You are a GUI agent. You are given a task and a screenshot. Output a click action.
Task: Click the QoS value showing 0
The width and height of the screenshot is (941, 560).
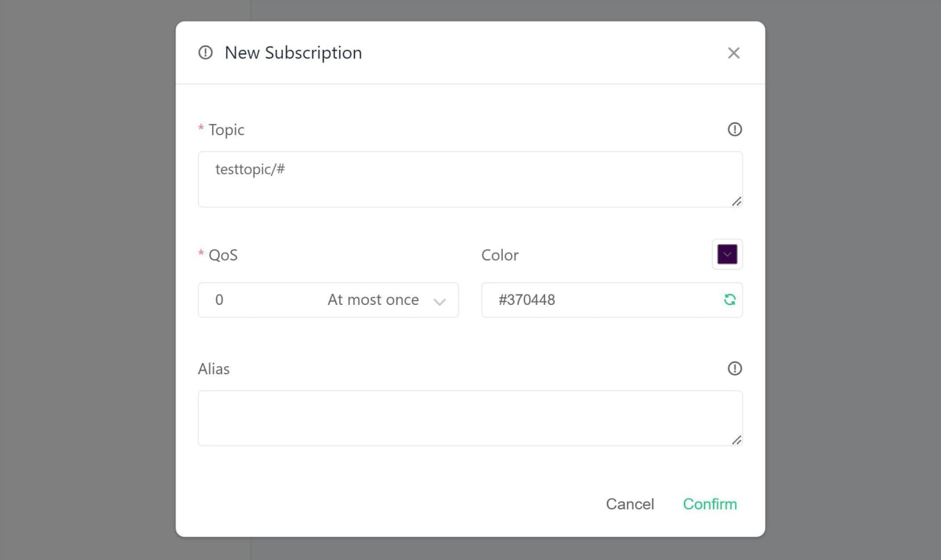221,299
